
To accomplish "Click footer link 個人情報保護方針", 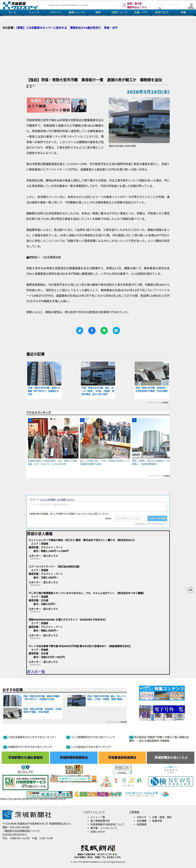I will 100,821.
